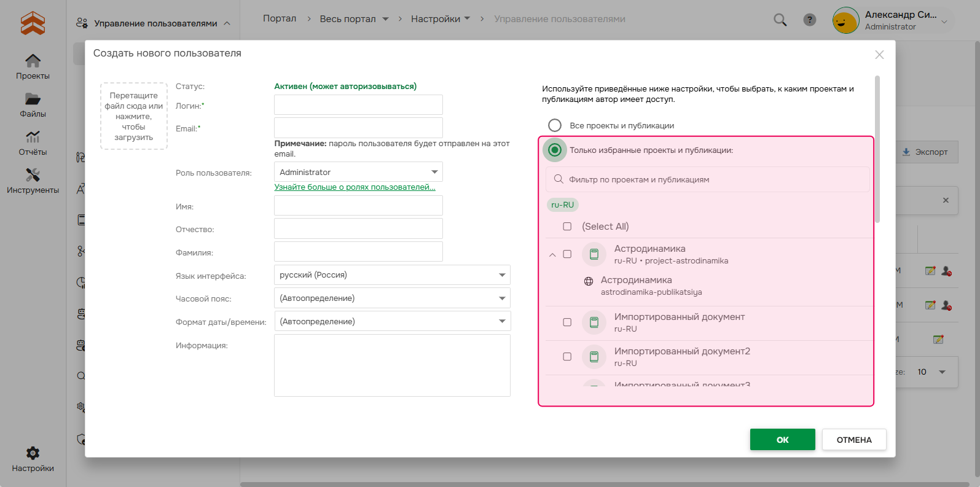Click the Александр user avatar
Viewport: 980px width, 487px height.
tap(845, 20)
